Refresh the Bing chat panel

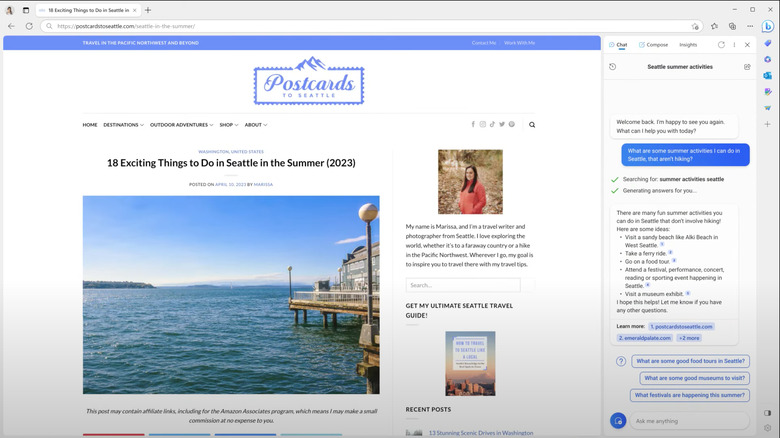tap(721, 45)
